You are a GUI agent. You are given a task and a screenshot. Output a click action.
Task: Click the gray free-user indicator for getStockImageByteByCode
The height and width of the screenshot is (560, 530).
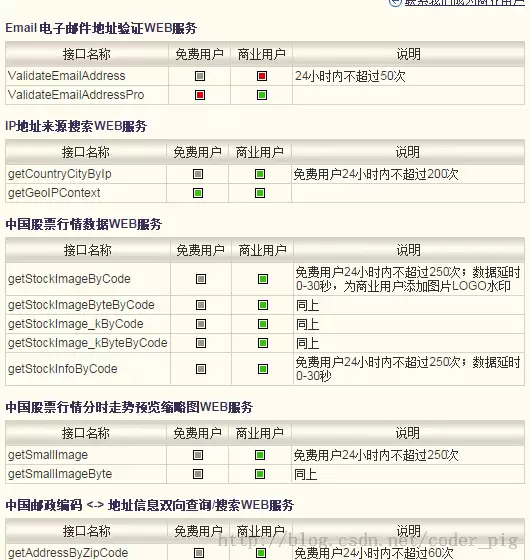coord(201,305)
